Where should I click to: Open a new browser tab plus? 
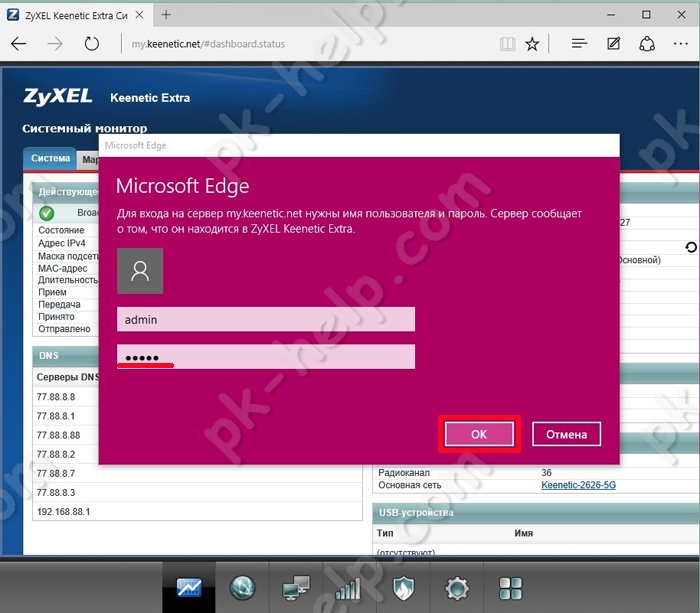pos(166,15)
